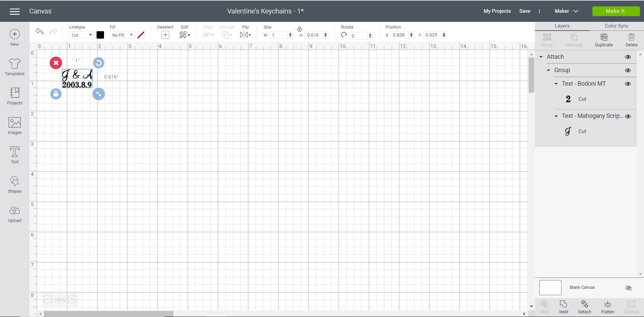Click the black linetype color swatch

pos(100,35)
